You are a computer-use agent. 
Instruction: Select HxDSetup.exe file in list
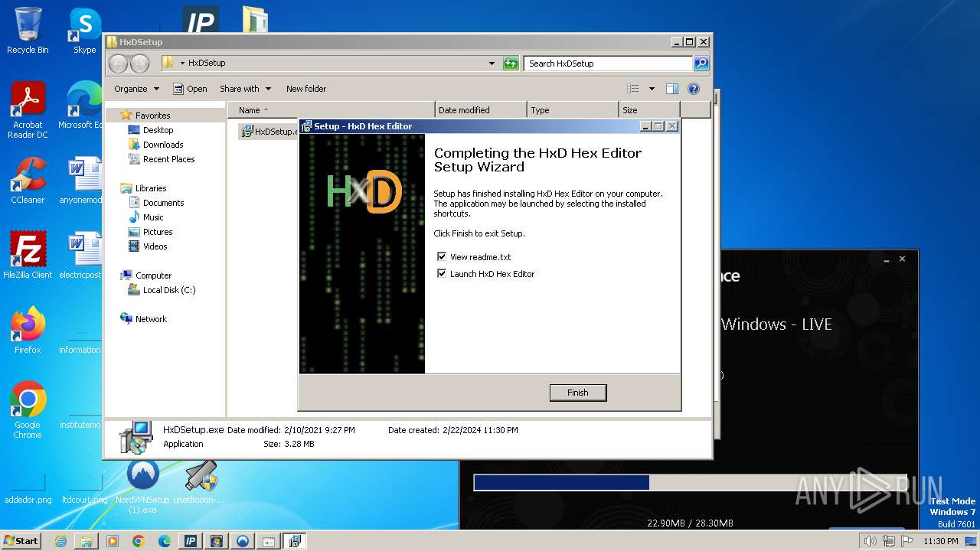coord(268,131)
